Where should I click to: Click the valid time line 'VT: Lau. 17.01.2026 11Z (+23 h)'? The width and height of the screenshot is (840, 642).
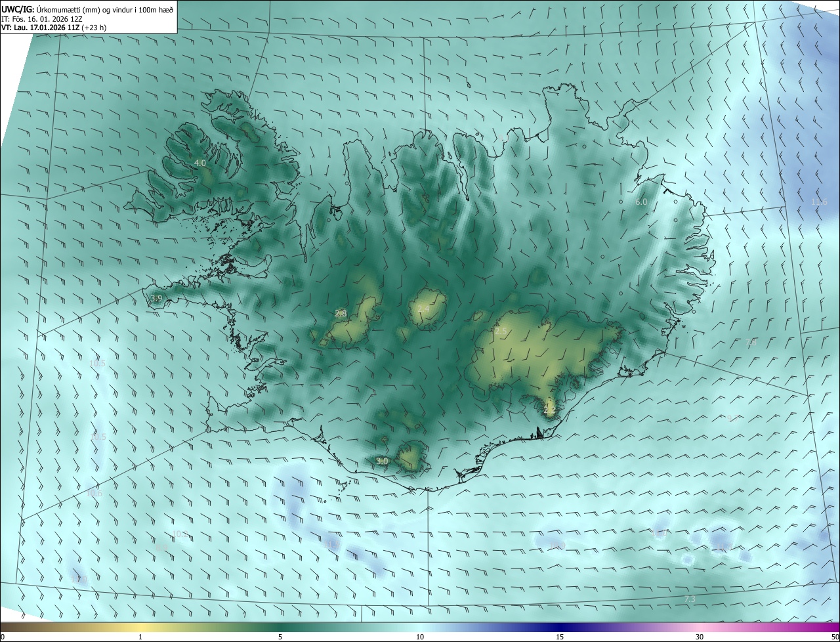coord(54,28)
